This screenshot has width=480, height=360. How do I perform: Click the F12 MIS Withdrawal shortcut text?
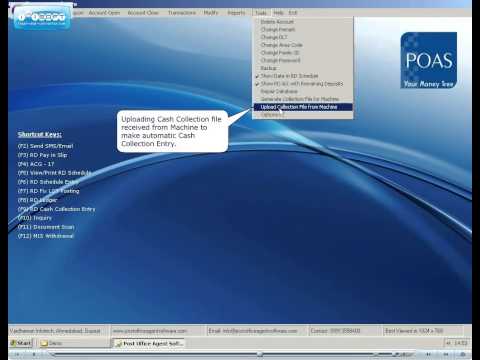(x=45, y=236)
